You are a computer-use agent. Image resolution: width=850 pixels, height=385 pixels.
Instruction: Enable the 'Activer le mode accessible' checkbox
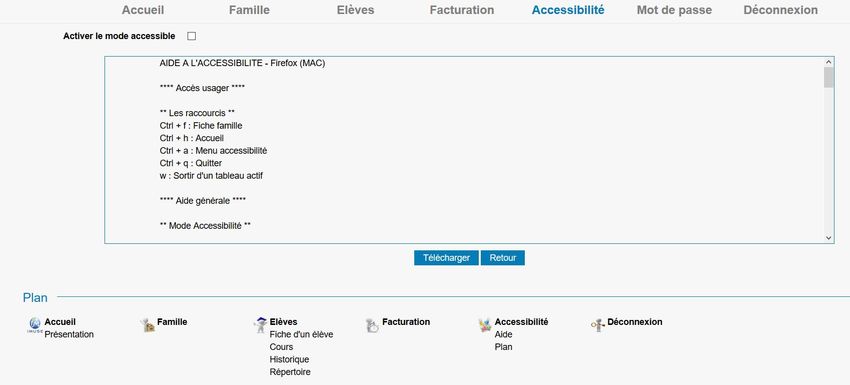191,36
